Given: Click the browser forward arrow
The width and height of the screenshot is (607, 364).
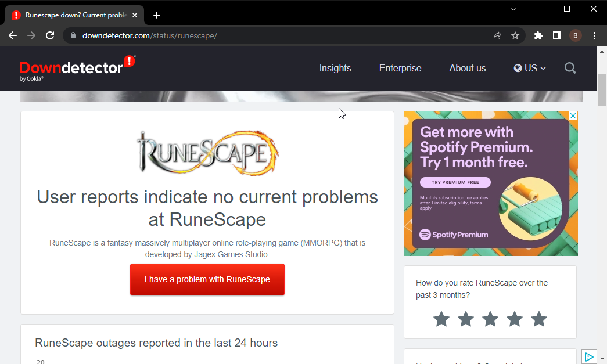Looking at the screenshot, I should 31,35.
